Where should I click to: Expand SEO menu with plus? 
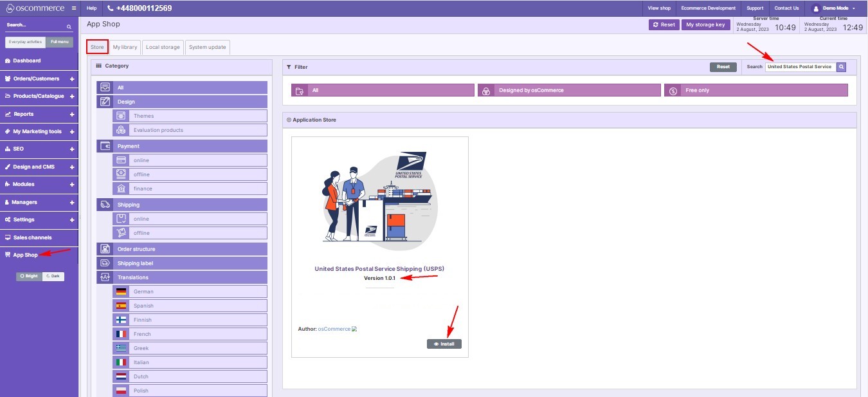point(72,149)
